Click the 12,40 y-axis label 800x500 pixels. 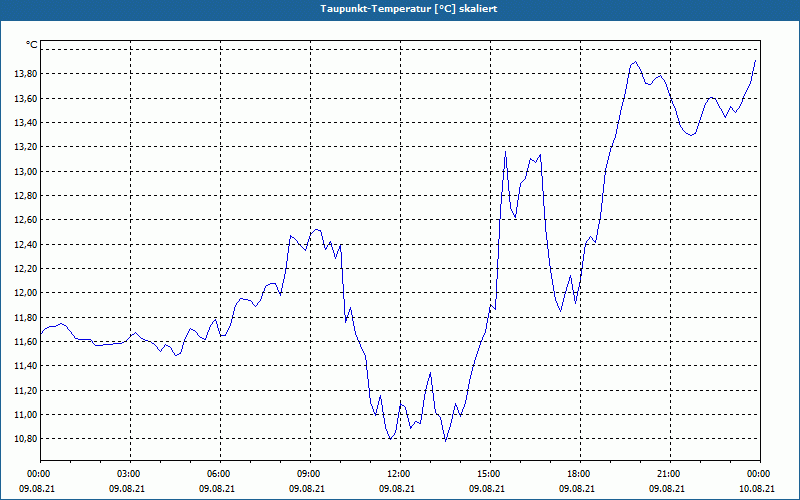(x=27, y=244)
